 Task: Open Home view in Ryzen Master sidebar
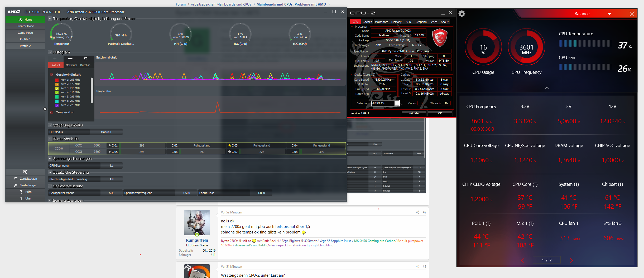(x=25, y=19)
